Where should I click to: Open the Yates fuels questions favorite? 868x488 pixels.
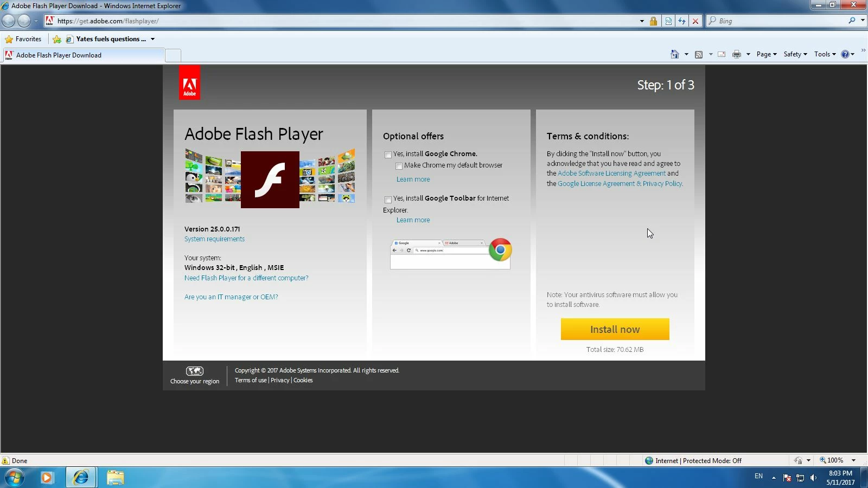coord(106,39)
